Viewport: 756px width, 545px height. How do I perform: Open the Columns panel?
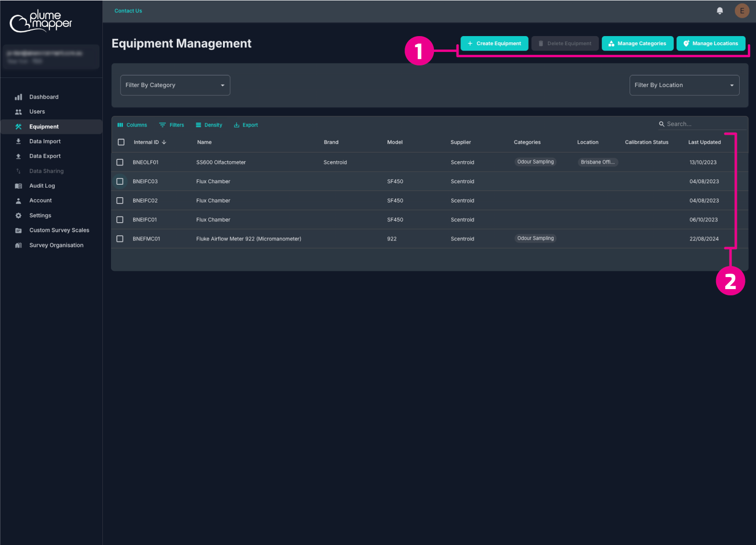132,125
